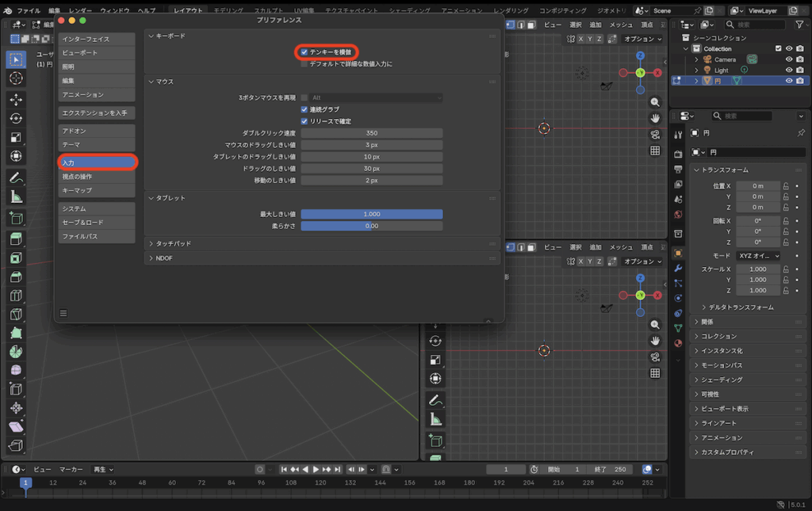The height and width of the screenshot is (511, 812).
Task: Switch to the モデリング workspace tab
Action: pos(228,11)
